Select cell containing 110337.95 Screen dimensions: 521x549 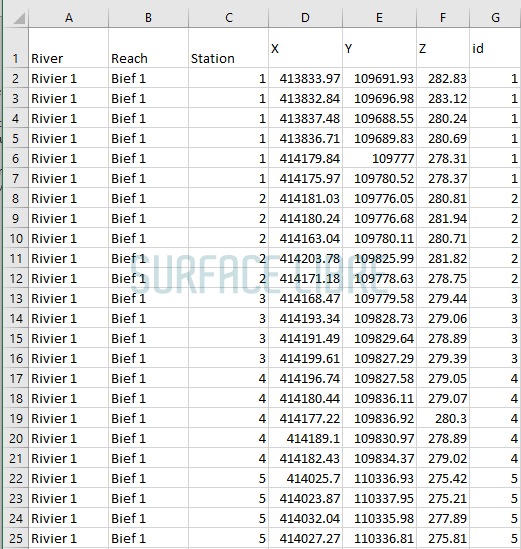[x=380, y=498]
